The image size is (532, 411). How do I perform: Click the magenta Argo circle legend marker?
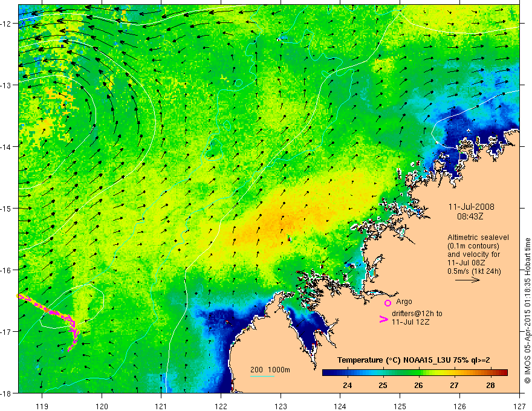(388, 303)
